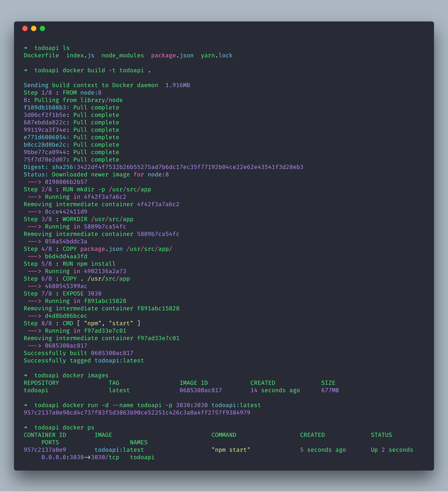This screenshot has width=448, height=492.
Task: Click the 677MB size value
Action: (330, 390)
